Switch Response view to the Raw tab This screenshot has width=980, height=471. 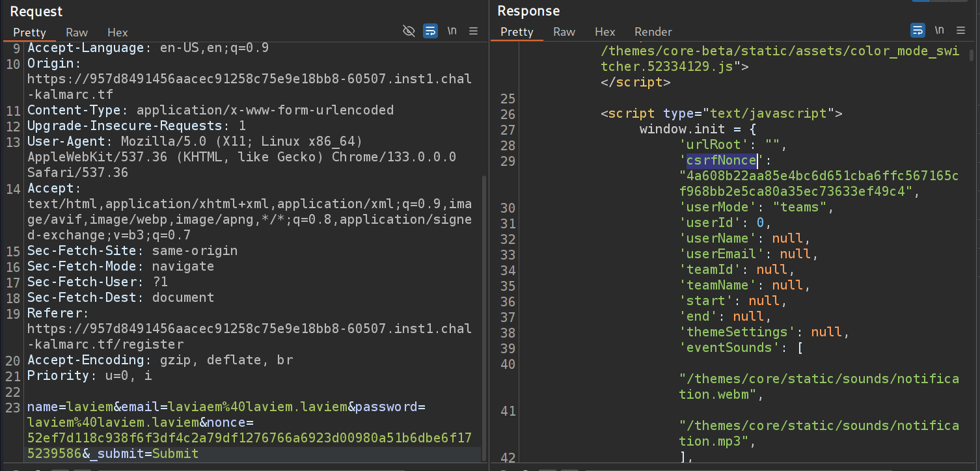pos(564,31)
